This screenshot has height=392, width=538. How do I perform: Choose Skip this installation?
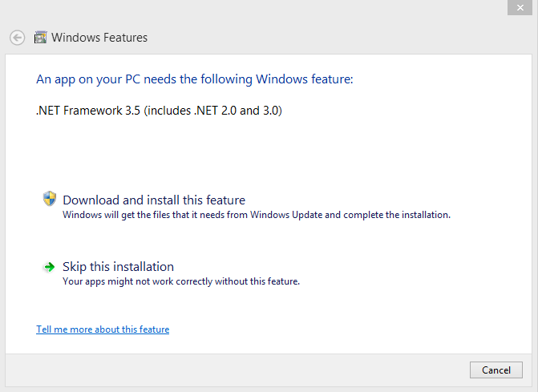[x=118, y=267]
